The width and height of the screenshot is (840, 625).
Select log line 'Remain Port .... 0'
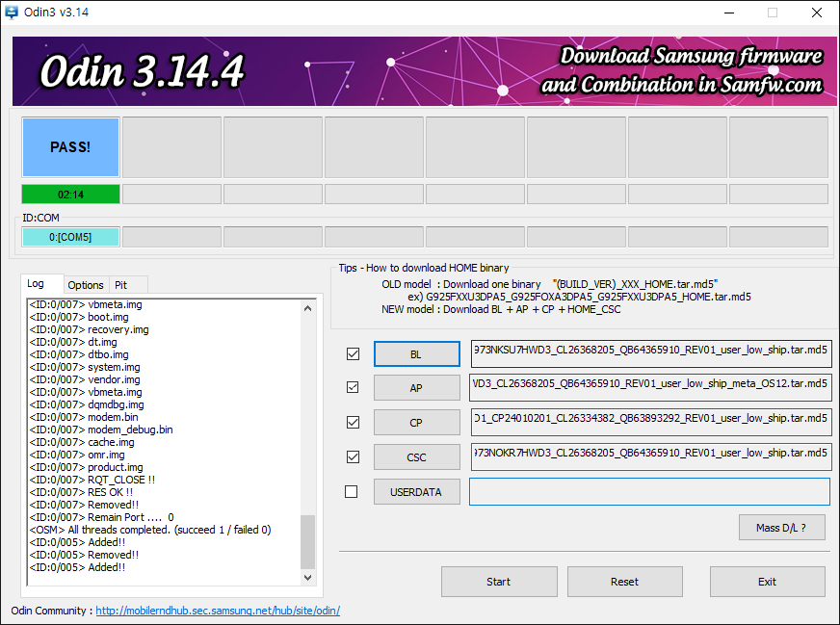(101, 517)
